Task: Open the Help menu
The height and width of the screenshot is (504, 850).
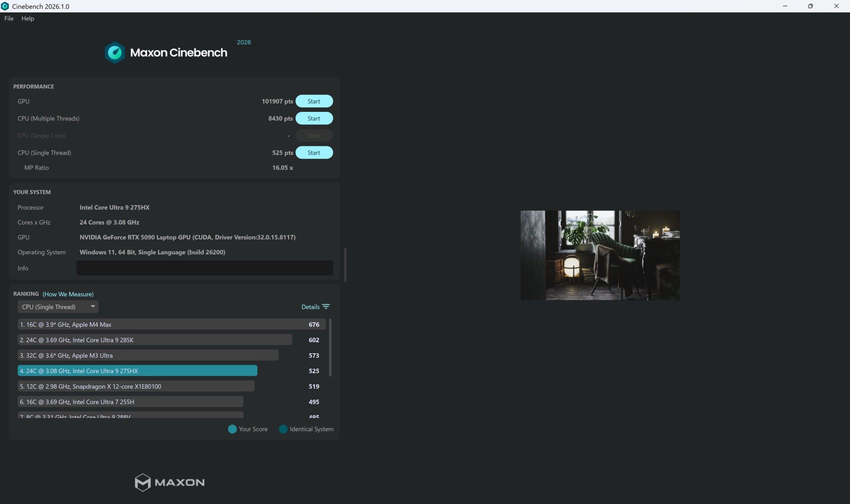Action: [28, 18]
